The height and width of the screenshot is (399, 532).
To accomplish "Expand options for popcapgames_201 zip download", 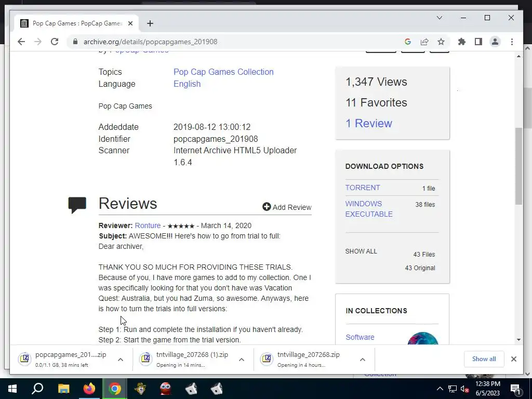I will tap(121, 360).
